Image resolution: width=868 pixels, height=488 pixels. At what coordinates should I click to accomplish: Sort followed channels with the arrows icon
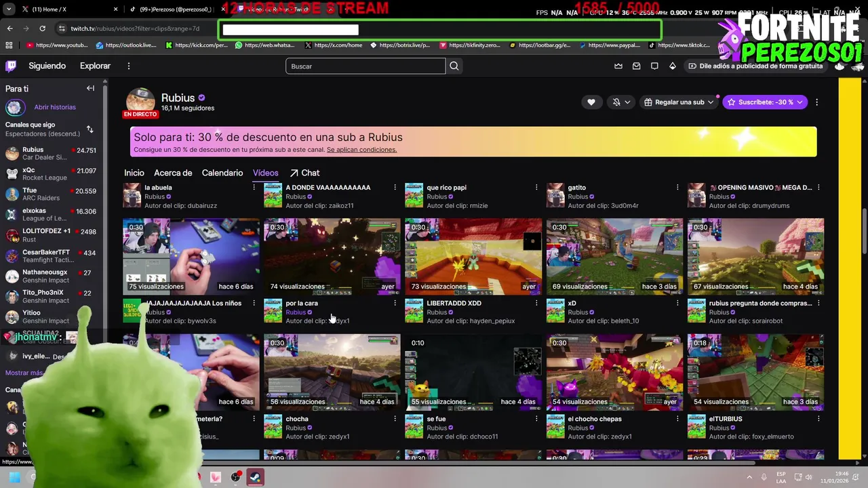[90, 129]
